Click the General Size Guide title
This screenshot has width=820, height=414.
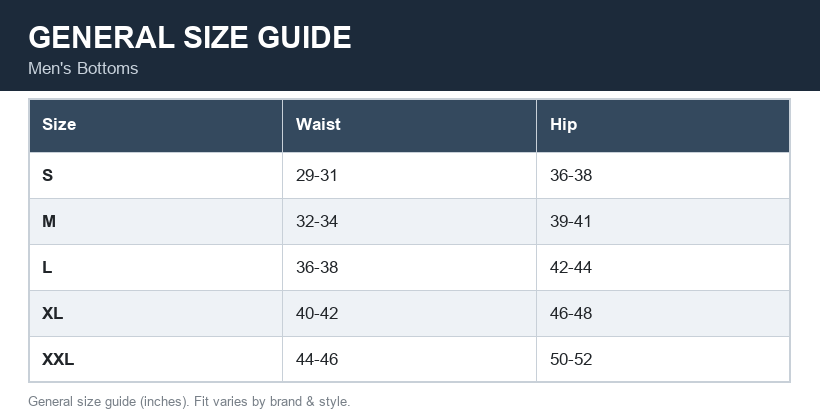point(190,38)
